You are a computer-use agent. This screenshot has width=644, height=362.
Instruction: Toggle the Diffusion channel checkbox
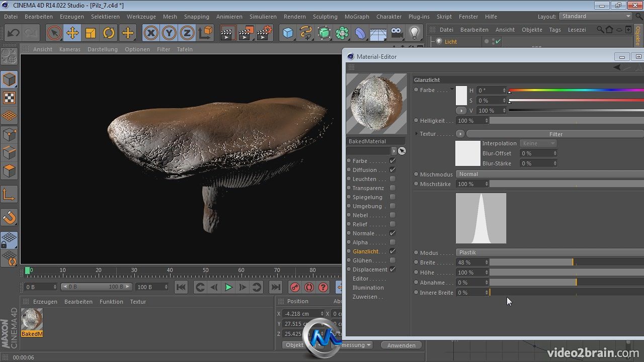point(392,170)
